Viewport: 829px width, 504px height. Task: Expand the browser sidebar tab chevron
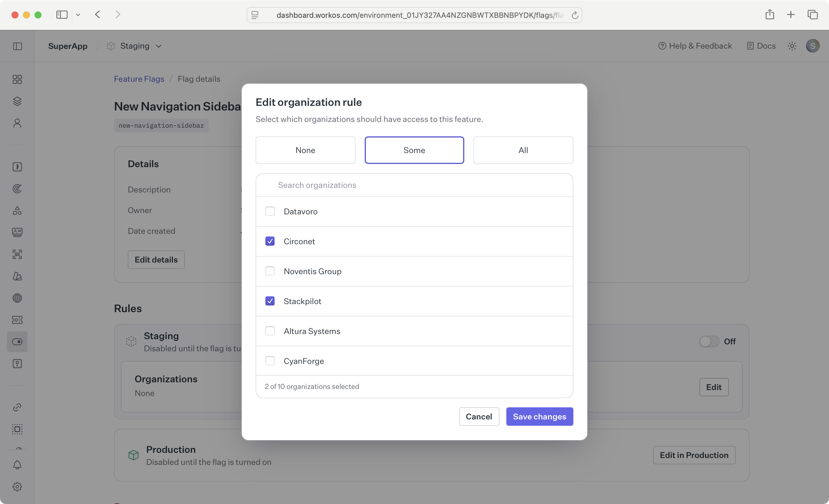78,14
